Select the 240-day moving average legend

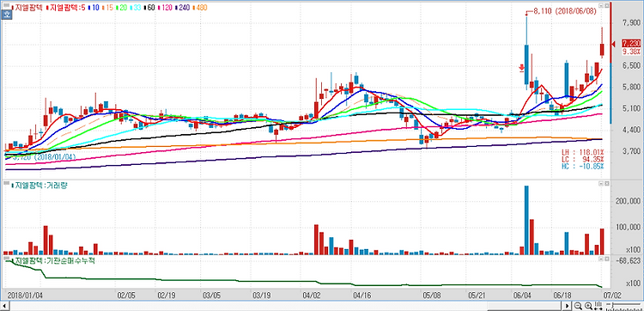click(183, 8)
